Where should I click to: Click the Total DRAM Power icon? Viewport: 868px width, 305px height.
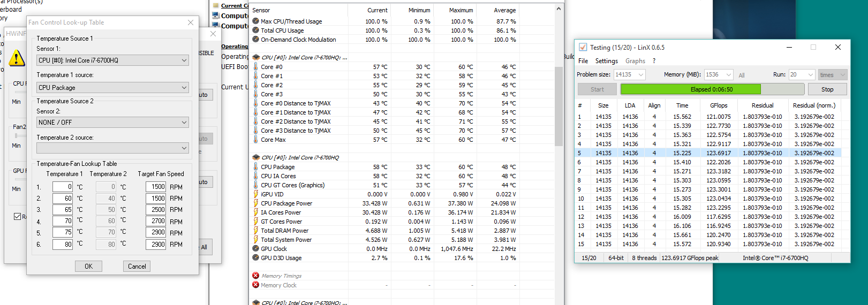[x=255, y=231]
